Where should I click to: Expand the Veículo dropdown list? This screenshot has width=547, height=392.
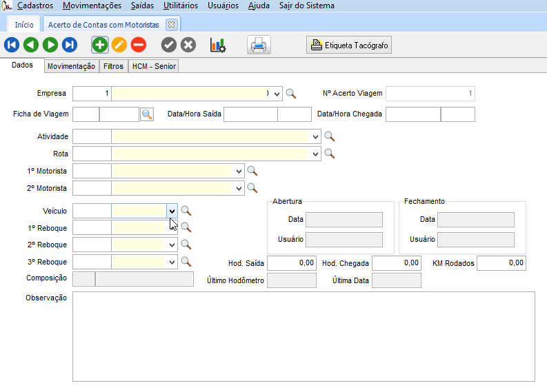point(172,211)
